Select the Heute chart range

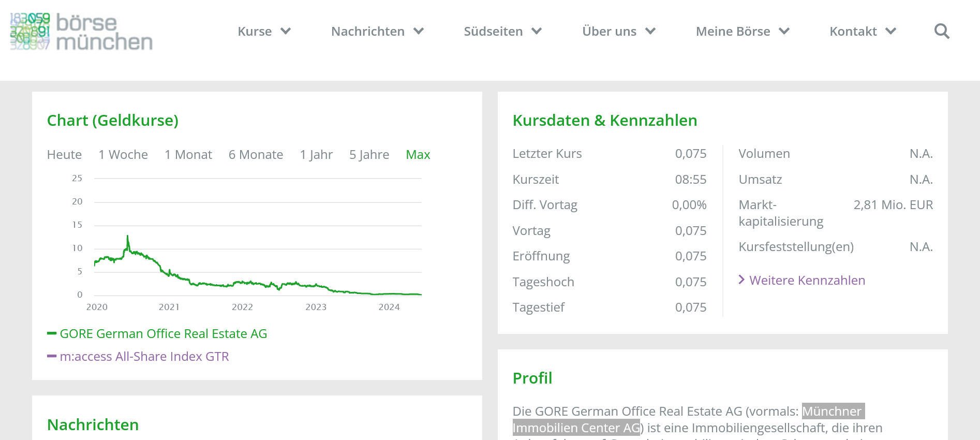(x=64, y=155)
